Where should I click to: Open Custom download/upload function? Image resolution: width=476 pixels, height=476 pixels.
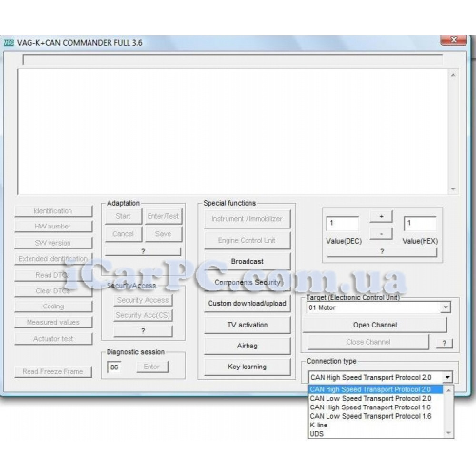click(247, 303)
